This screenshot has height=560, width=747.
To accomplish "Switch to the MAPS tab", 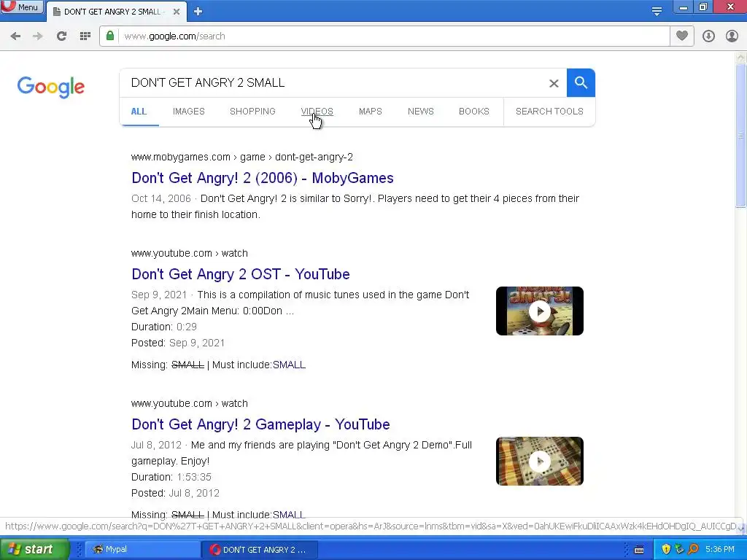I will 370,112.
